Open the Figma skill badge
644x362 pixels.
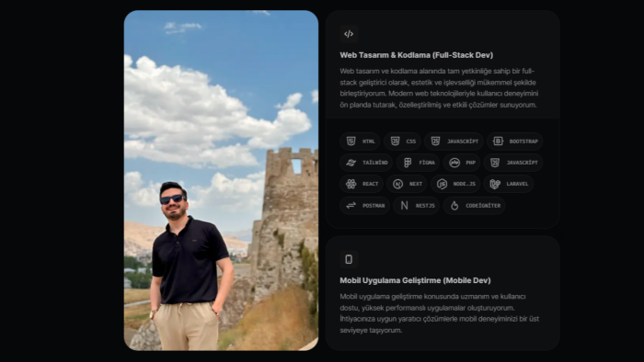point(418,163)
